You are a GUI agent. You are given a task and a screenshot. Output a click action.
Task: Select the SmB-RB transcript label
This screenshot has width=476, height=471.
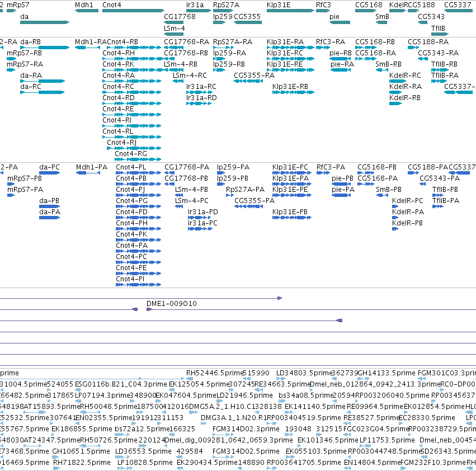(x=388, y=64)
